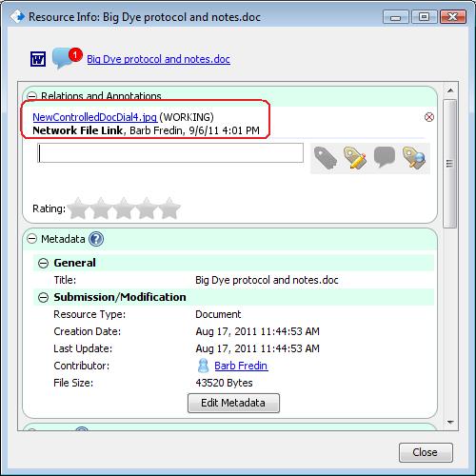This screenshot has height=476, width=476.
Task: Click the file size value 43520 Bytes
Action: pyautogui.click(x=224, y=383)
